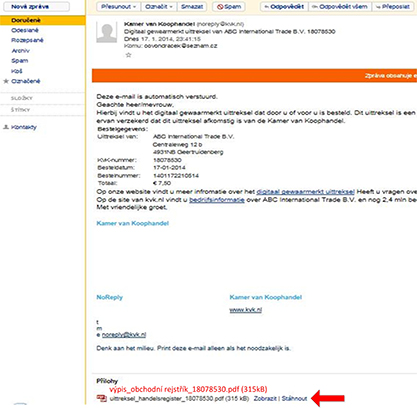
Task: Click the NoReply footer heading
Action: pyautogui.click(x=110, y=297)
